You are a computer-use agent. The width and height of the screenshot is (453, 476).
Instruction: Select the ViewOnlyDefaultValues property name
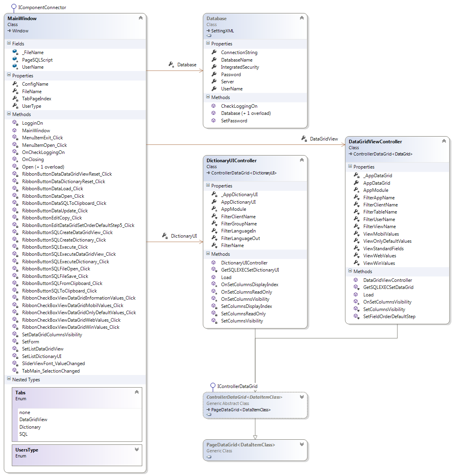pyautogui.click(x=387, y=241)
